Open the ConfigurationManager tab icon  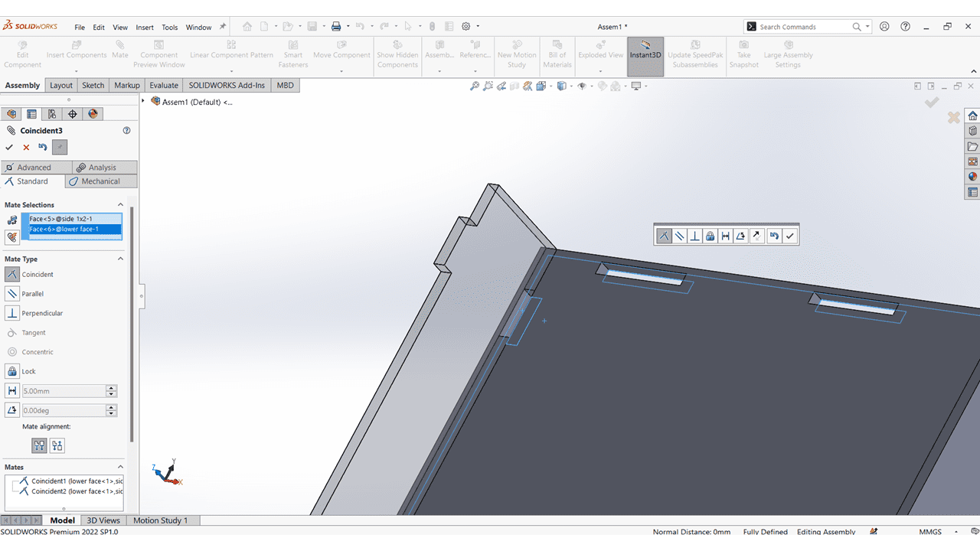pyautogui.click(x=52, y=114)
